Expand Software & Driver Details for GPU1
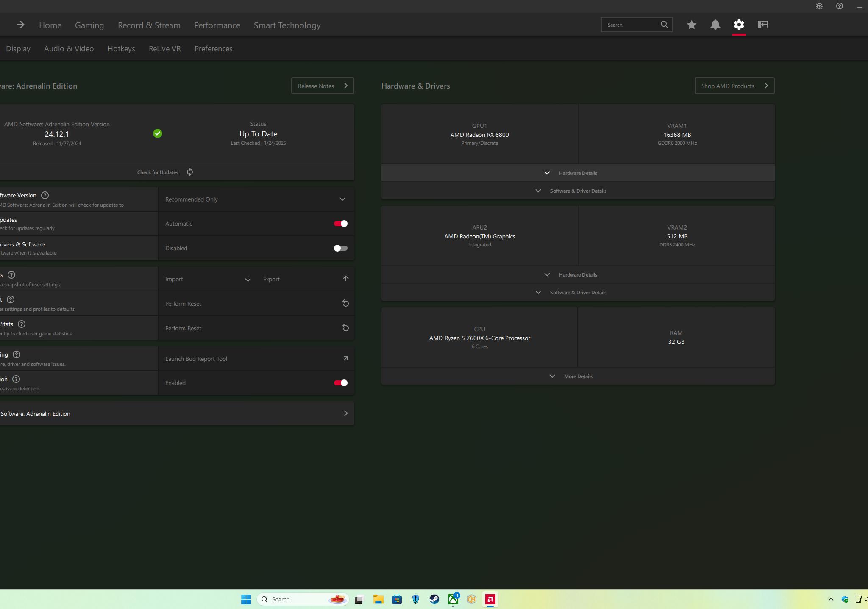Image resolution: width=868 pixels, height=609 pixels. tap(578, 191)
